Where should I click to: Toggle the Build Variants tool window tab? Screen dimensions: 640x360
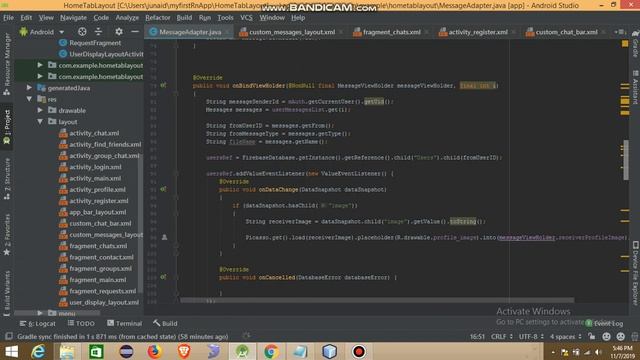coord(7,293)
